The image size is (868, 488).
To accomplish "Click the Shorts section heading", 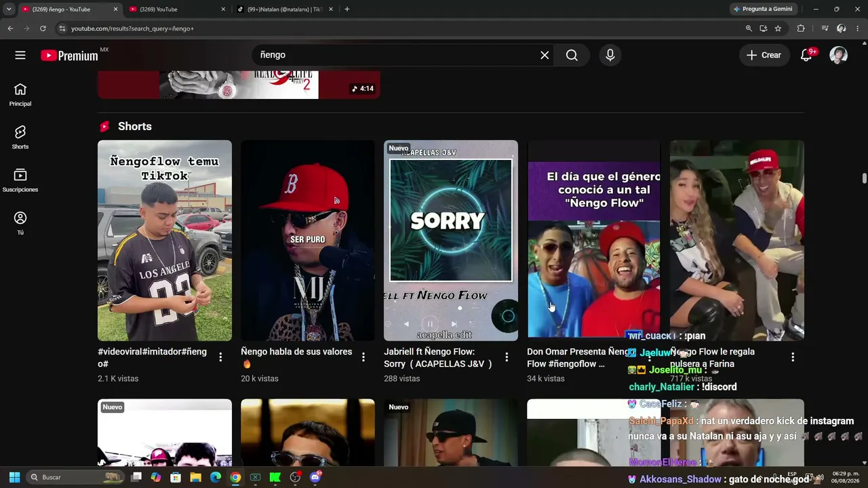I will coord(135,127).
